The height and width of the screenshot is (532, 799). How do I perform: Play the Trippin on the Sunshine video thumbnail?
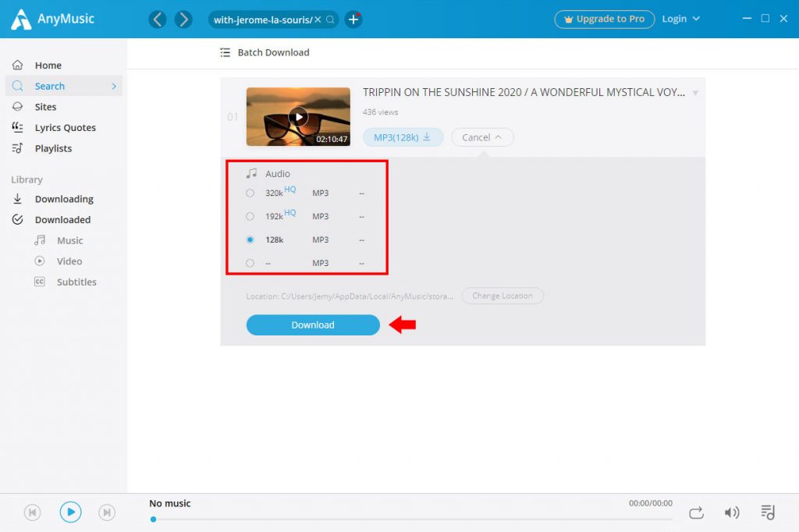[x=298, y=117]
